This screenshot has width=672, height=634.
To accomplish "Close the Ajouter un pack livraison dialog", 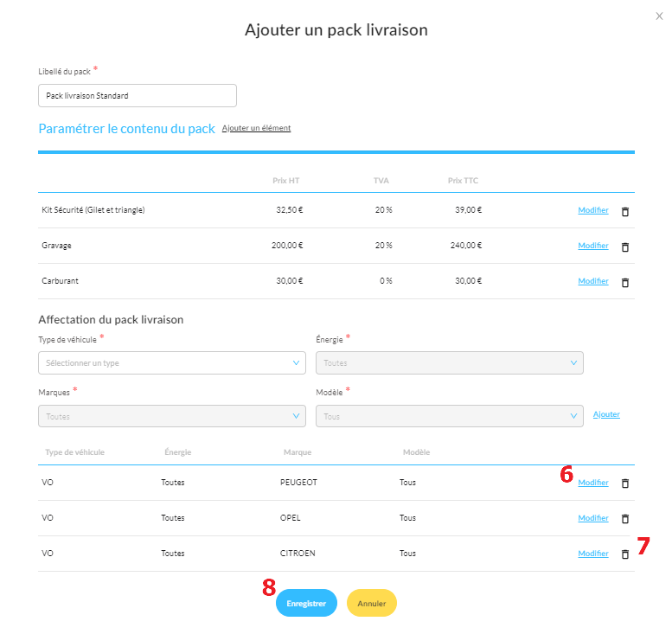I will point(659,16).
